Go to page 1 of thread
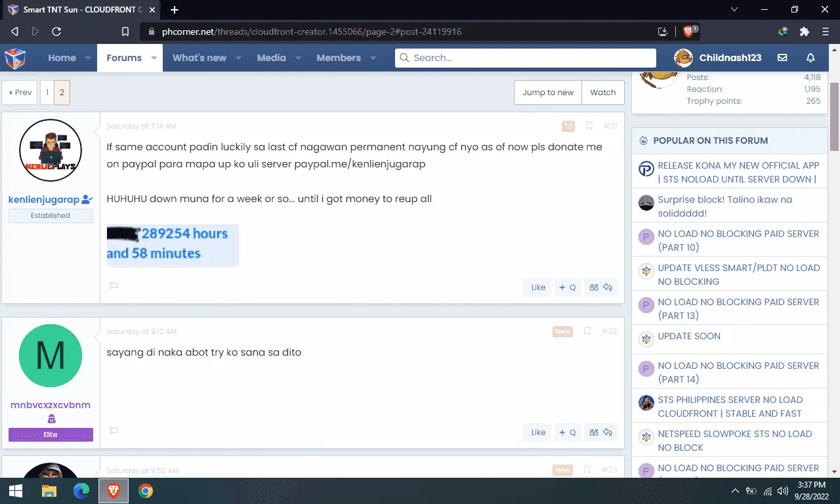 click(47, 93)
